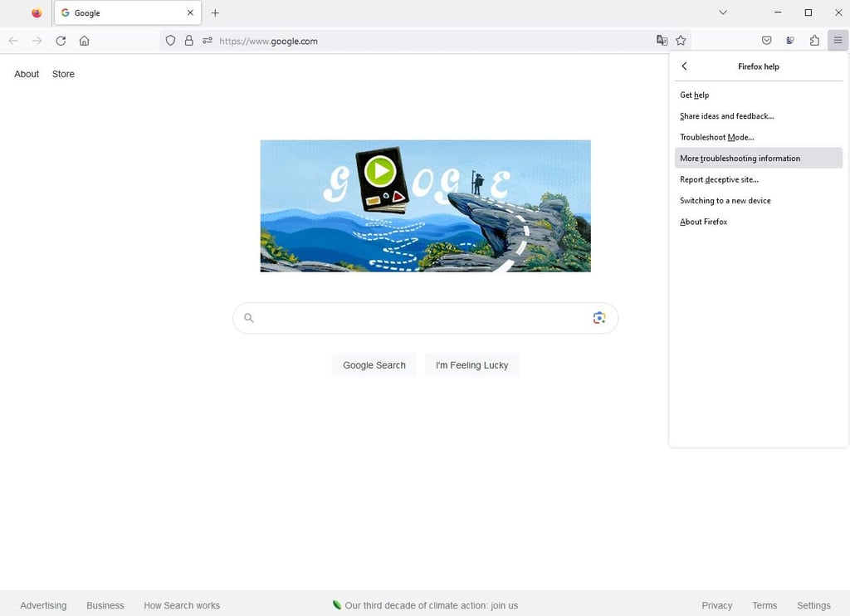
Task: Go forward one page arrow
Action: 37,41
